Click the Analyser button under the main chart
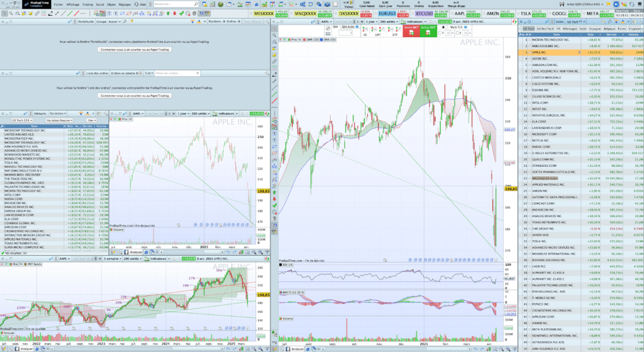 click(294, 349)
